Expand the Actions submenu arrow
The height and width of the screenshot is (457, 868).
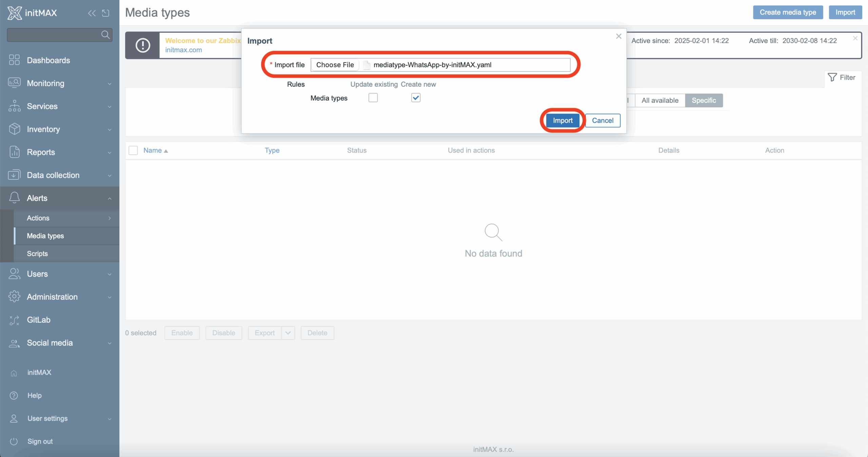pyautogui.click(x=110, y=218)
